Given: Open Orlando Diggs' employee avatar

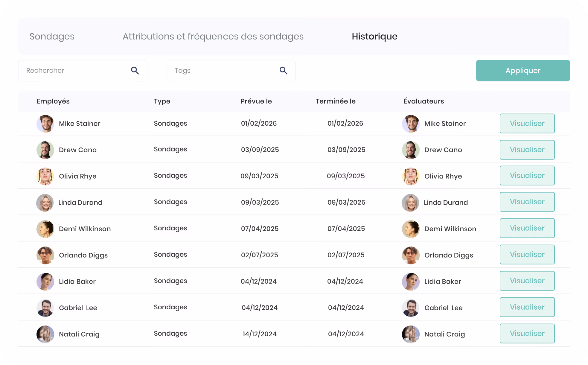Looking at the screenshot, I should [45, 255].
